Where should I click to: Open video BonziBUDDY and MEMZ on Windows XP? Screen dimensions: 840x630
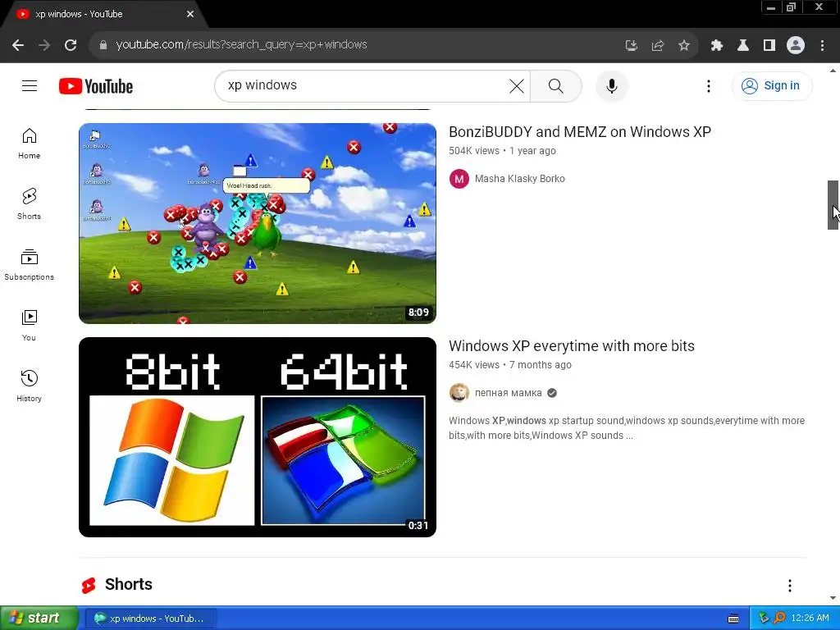pos(580,132)
